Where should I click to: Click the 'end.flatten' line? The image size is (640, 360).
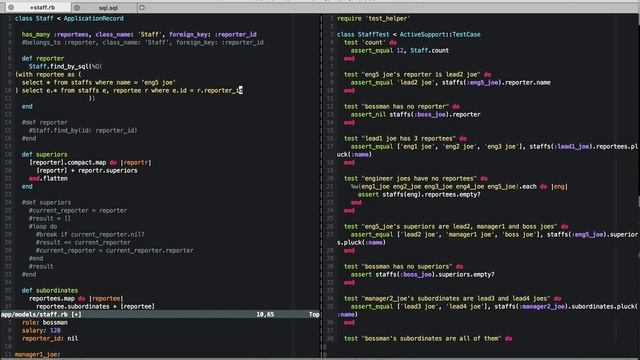point(48,178)
